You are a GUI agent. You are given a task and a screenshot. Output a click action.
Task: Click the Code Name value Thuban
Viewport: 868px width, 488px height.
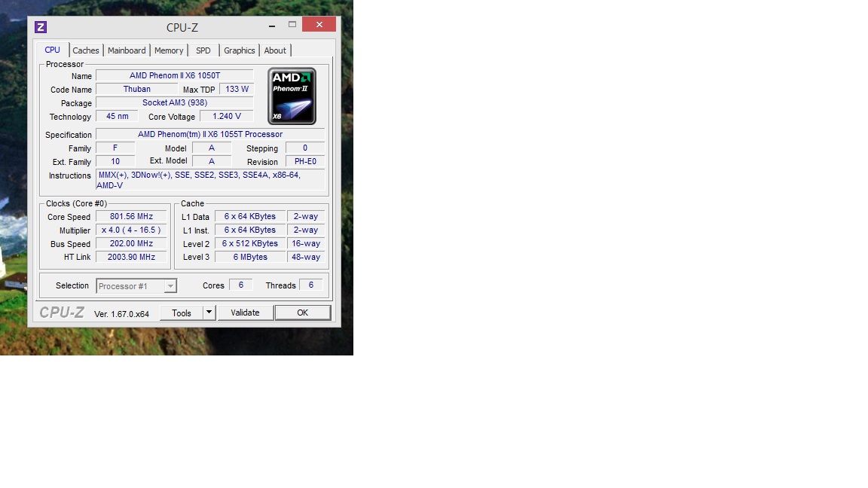(x=136, y=89)
